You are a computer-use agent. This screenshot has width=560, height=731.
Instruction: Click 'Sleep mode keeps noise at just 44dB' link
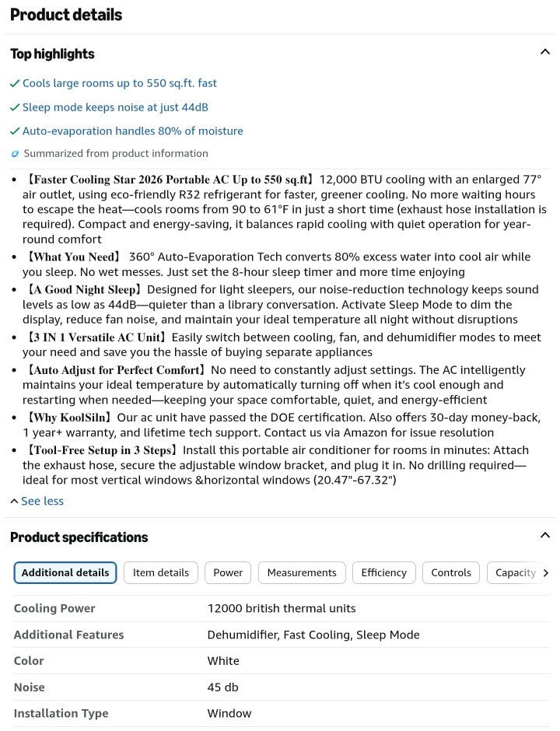(115, 107)
